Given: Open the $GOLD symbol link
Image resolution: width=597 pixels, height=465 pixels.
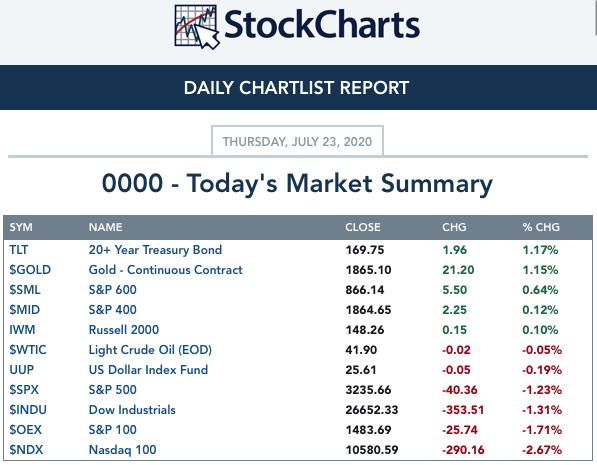Looking at the screenshot, I should pos(30,270).
